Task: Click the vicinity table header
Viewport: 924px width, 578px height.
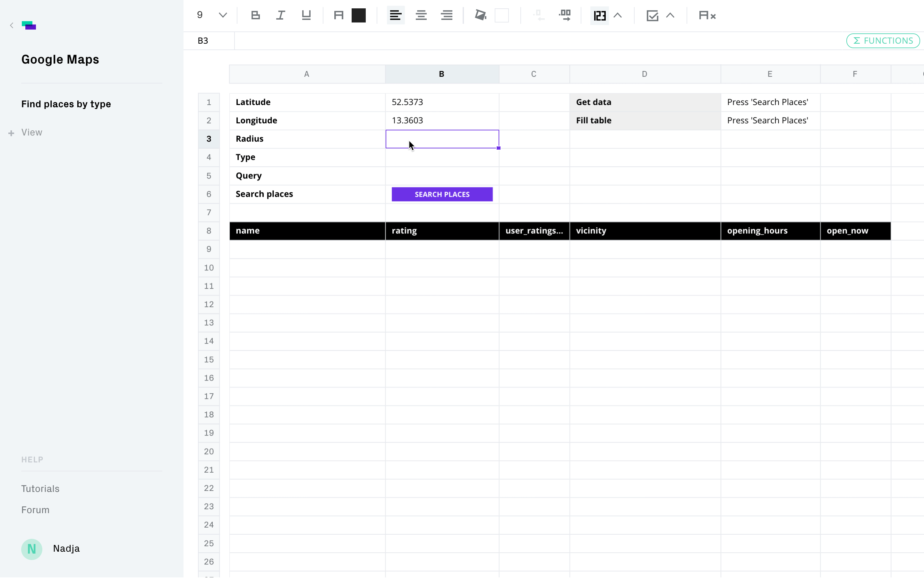Action: point(645,231)
